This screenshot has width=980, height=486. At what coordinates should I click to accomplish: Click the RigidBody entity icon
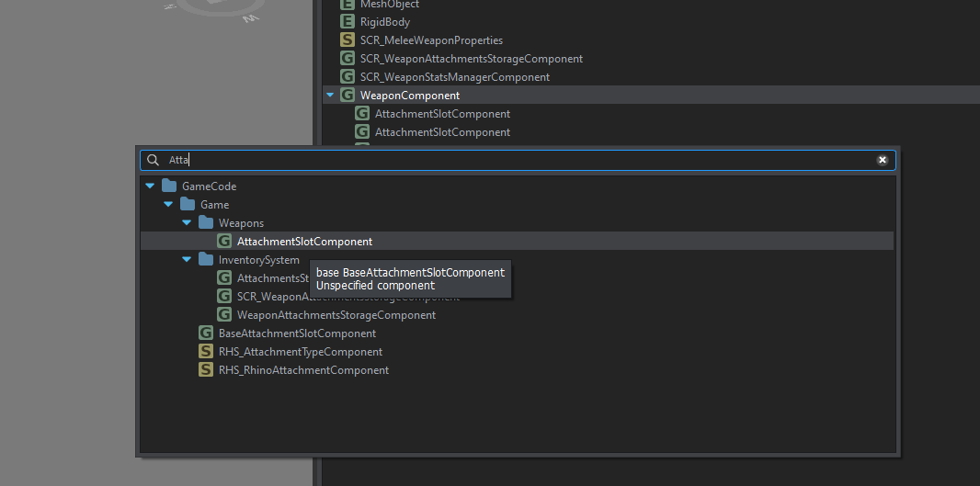coord(348,21)
